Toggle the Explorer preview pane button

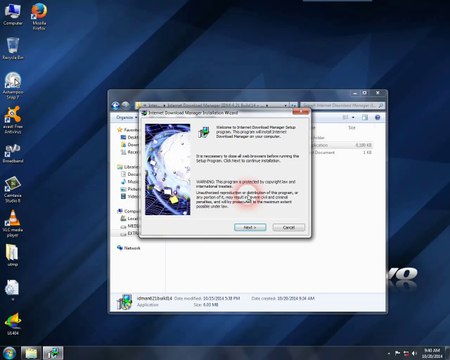coord(365,117)
